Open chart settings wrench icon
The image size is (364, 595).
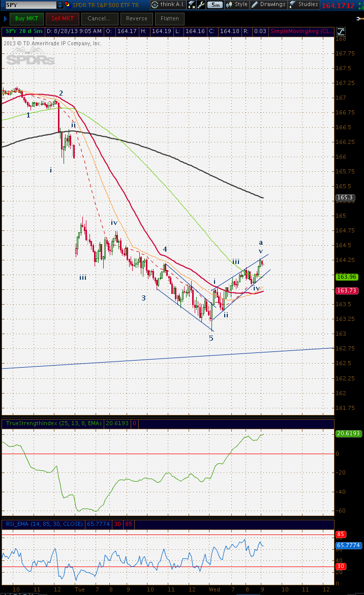201,5
